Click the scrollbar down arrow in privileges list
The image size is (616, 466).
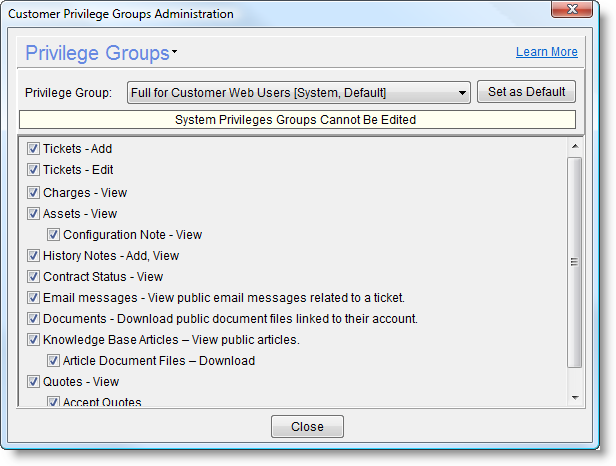point(574,398)
